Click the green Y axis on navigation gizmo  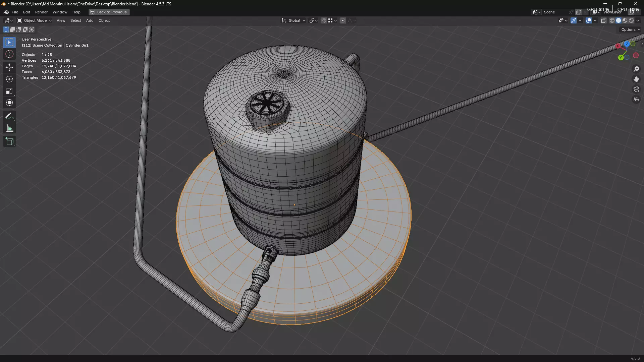(621, 58)
